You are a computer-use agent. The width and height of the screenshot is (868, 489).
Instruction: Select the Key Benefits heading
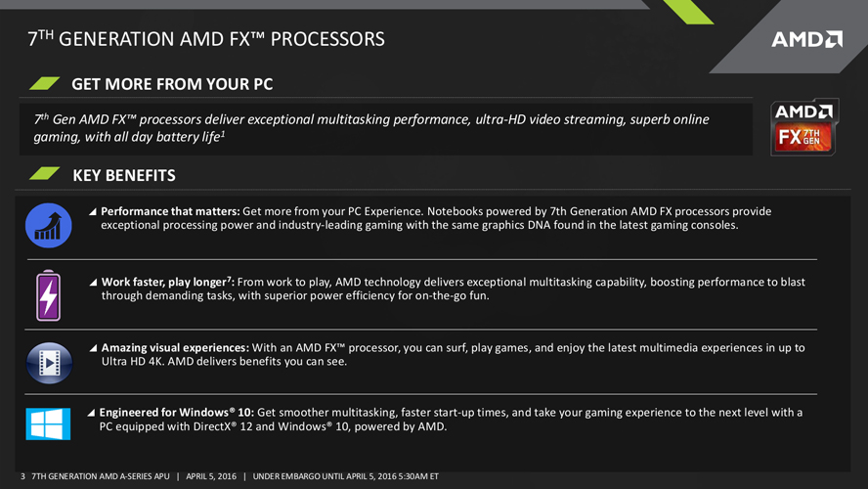pos(124,176)
